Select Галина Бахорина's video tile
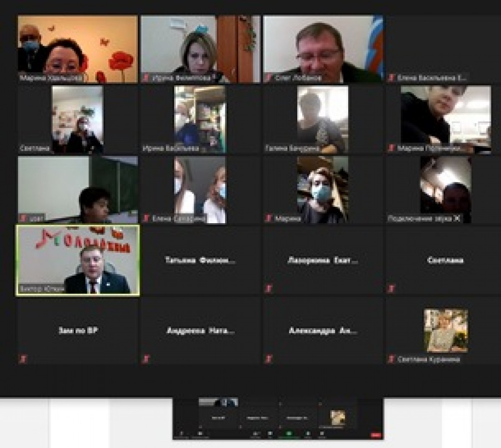501x448 pixels. pos(323,120)
